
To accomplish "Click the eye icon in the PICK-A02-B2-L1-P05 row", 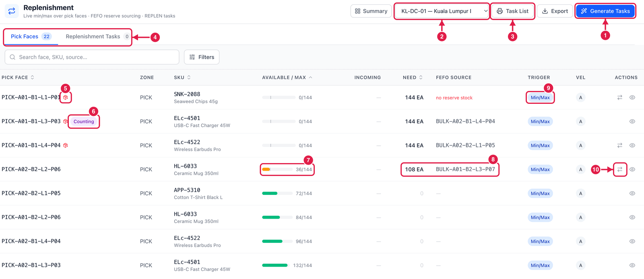I will coord(632,193).
